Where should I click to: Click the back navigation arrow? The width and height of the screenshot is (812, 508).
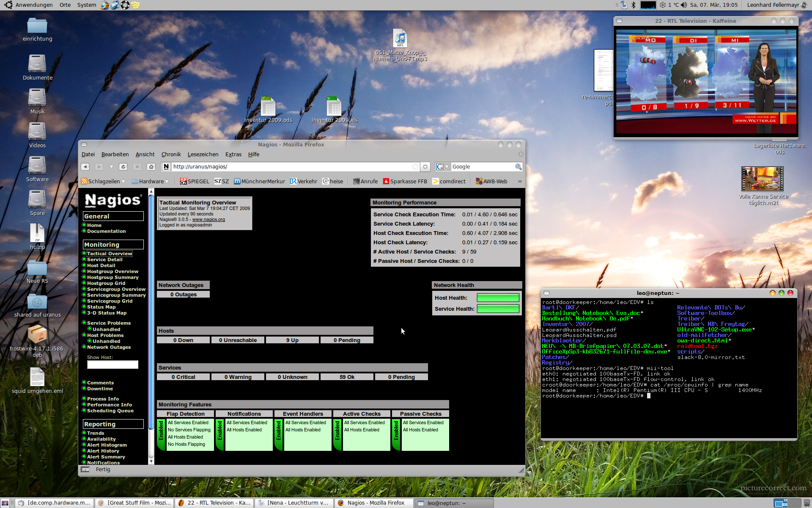coord(85,167)
